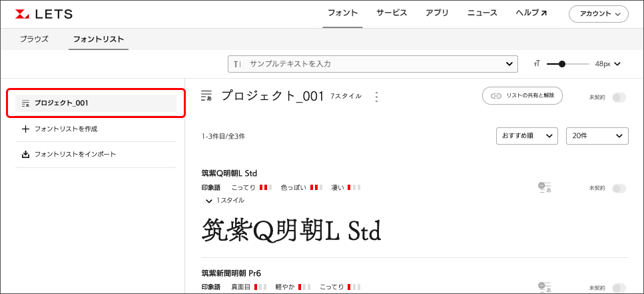
Task: Switch to the ブラウズ tab
Action: [x=34, y=39]
